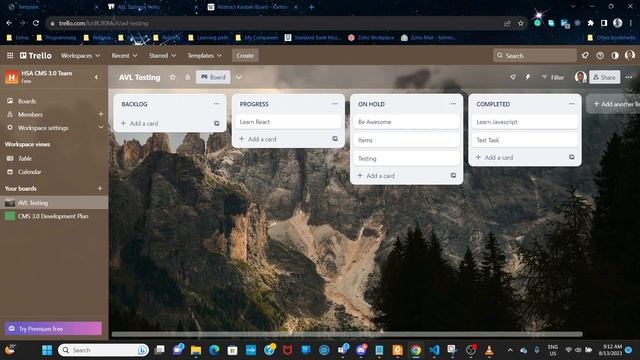
Task: Star the AVL Testing board
Action: [173, 77]
